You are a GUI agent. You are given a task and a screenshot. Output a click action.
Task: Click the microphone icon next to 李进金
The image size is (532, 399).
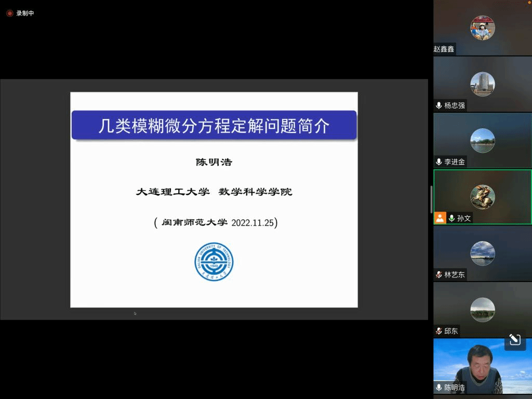[439, 162]
